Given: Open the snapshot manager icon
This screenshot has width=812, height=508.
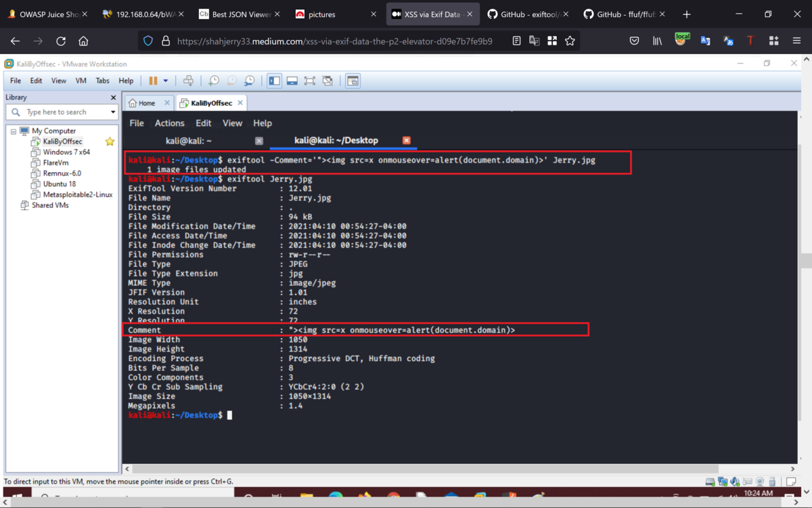Looking at the screenshot, I should tap(249, 81).
